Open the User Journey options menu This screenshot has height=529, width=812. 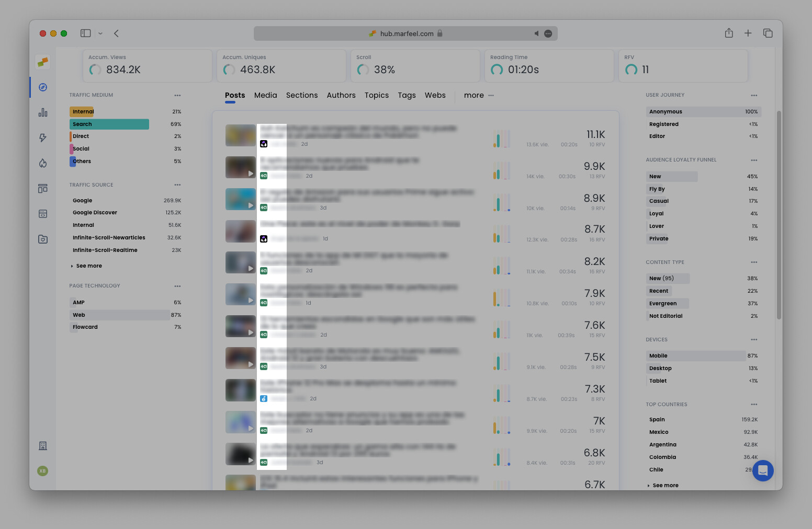pos(754,95)
